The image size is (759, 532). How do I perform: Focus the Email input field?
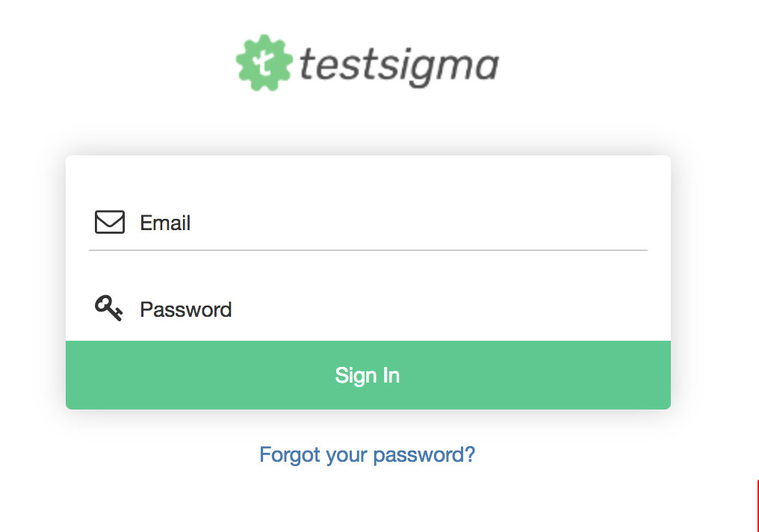388,223
